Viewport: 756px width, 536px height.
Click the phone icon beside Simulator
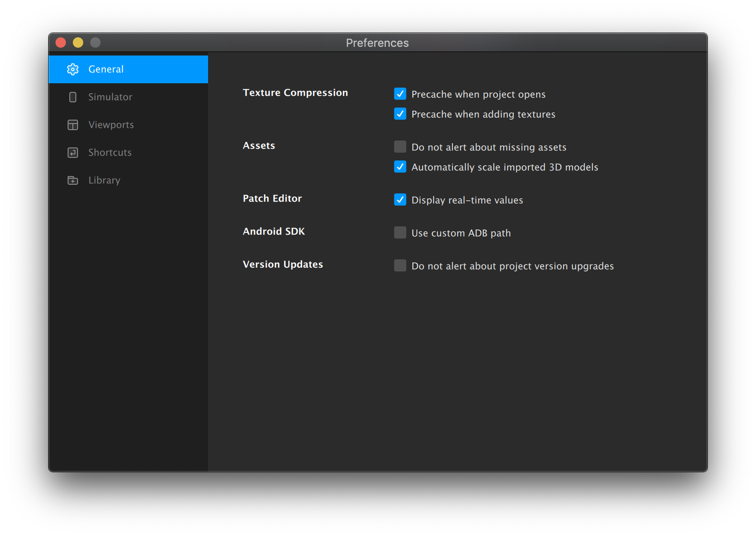73,97
